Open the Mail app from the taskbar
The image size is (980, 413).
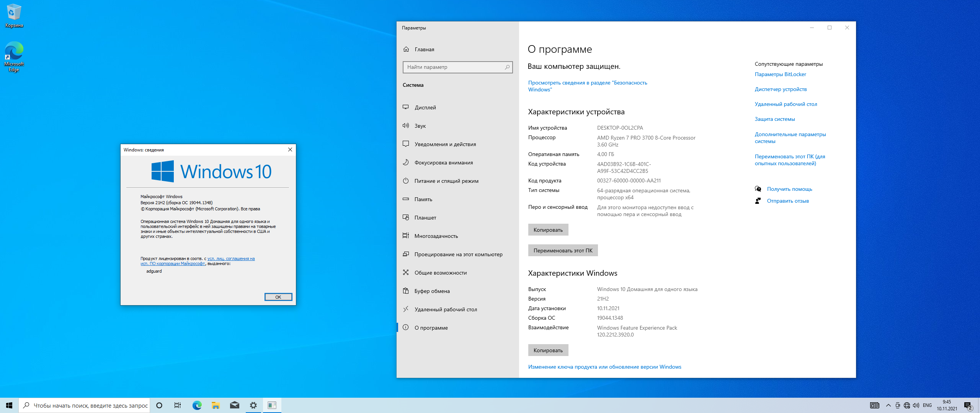point(234,405)
